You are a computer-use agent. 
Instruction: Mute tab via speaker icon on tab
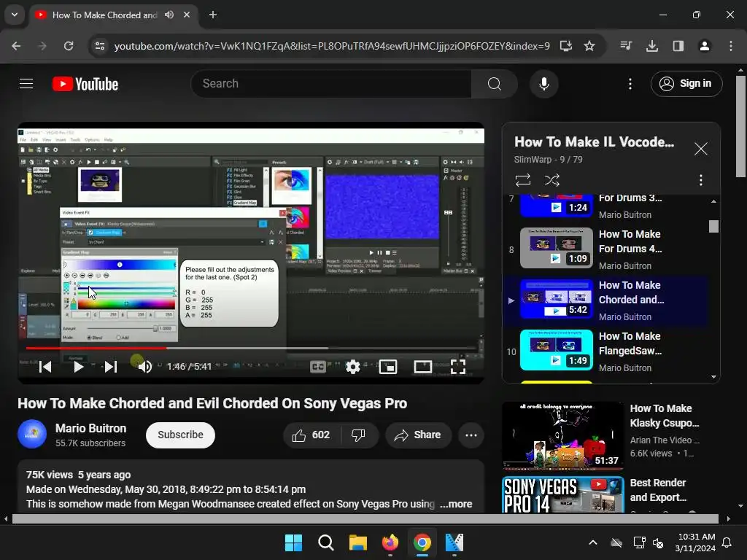click(169, 15)
